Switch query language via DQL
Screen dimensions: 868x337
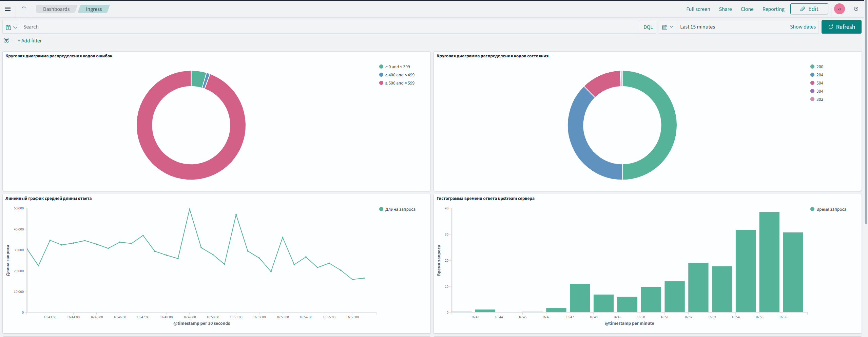(648, 27)
